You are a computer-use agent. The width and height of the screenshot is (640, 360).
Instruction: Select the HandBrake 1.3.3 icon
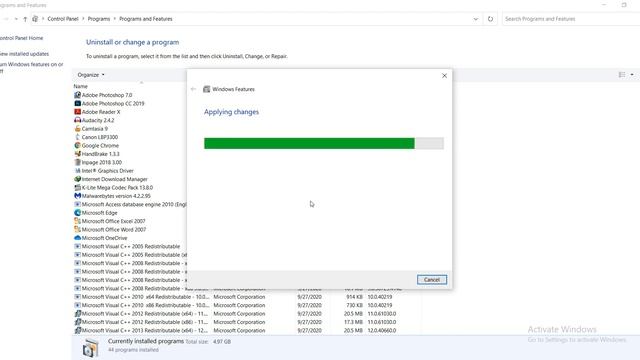pos(78,154)
